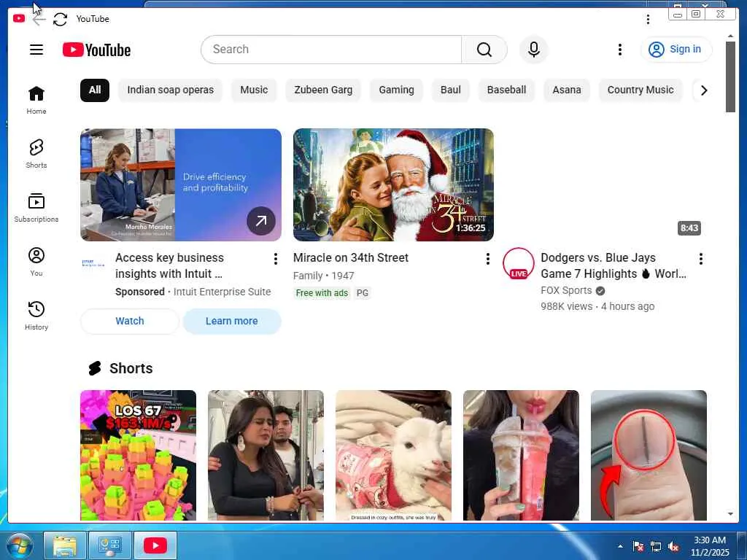Open the You page in sidebar

(36, 262)
